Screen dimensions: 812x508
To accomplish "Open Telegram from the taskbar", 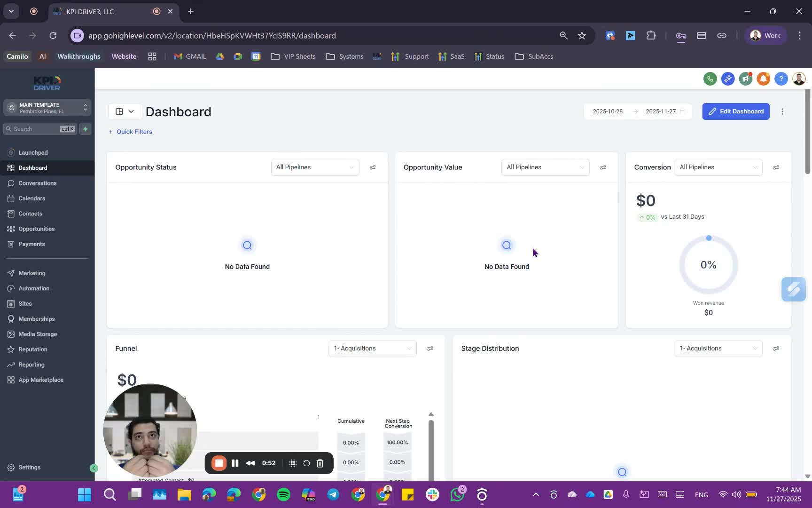I will click(333, 494).
